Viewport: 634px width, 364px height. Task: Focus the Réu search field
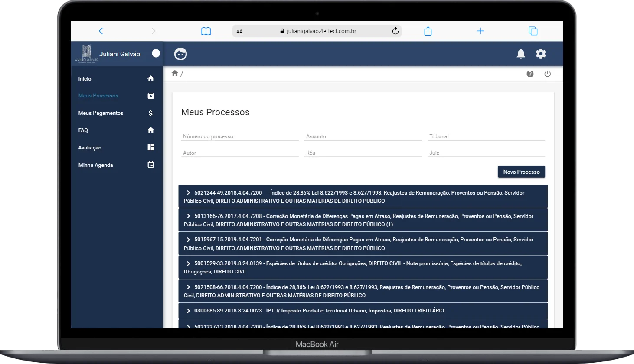363,153
